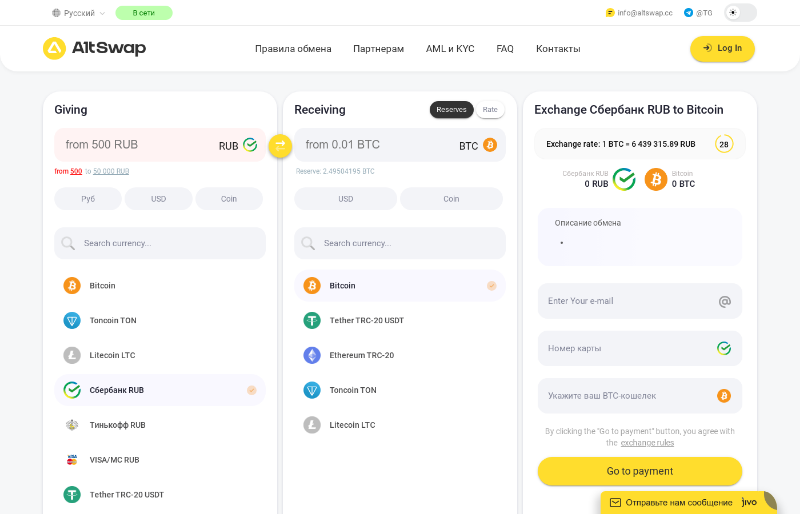
Task: Open Правила обмена menu item
Action: tap(293, 48)
